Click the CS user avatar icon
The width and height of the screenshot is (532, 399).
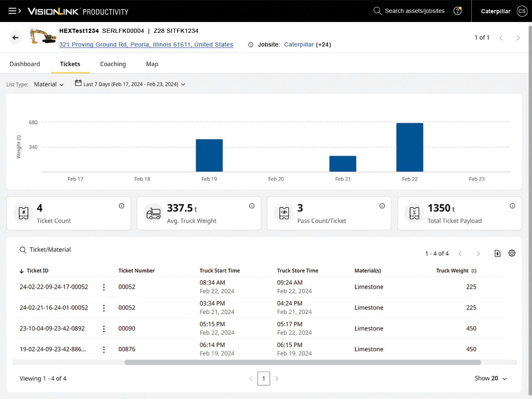tap(522, 11)
